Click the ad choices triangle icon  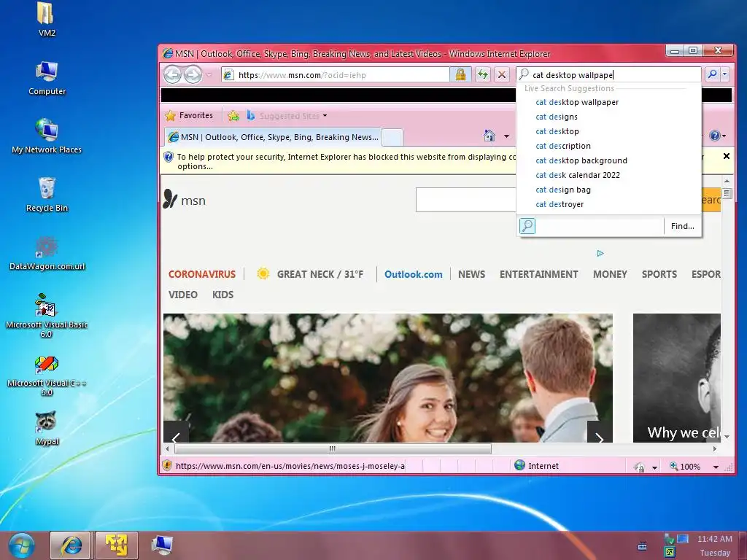point(600,253)
